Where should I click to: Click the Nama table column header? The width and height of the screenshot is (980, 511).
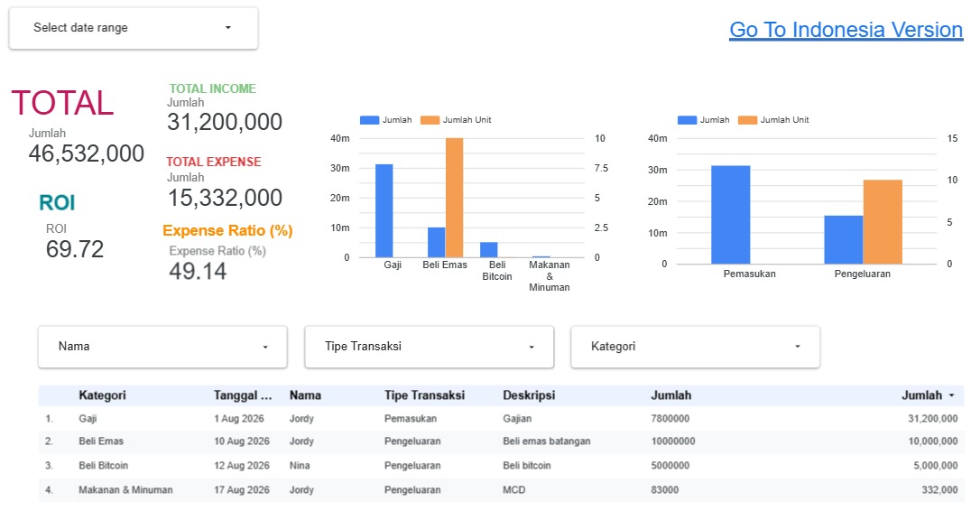click(305, 395)
